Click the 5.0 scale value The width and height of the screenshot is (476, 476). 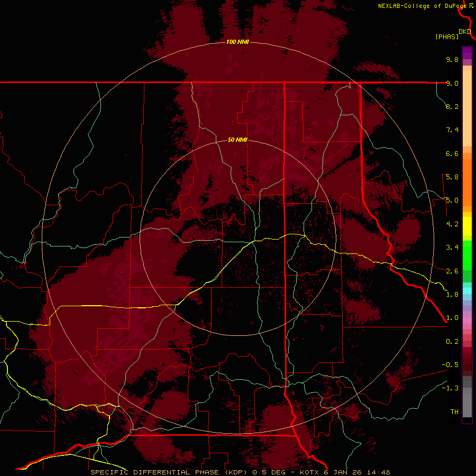[452, 200]
